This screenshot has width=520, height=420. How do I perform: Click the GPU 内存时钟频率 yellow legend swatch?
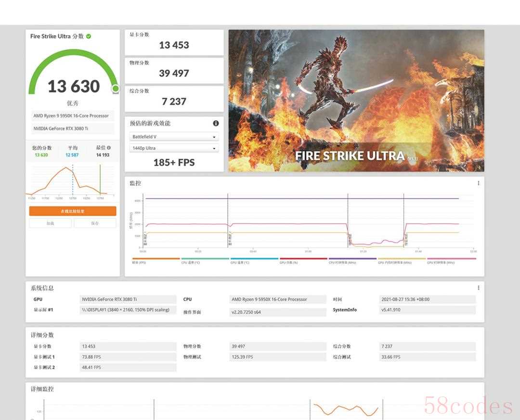(402, 259)
